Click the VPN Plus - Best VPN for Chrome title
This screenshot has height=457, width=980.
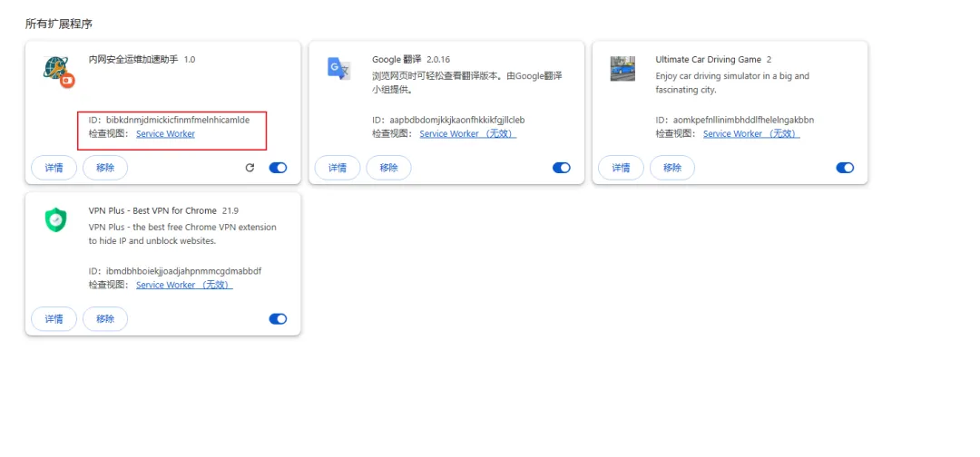point(152,210)
